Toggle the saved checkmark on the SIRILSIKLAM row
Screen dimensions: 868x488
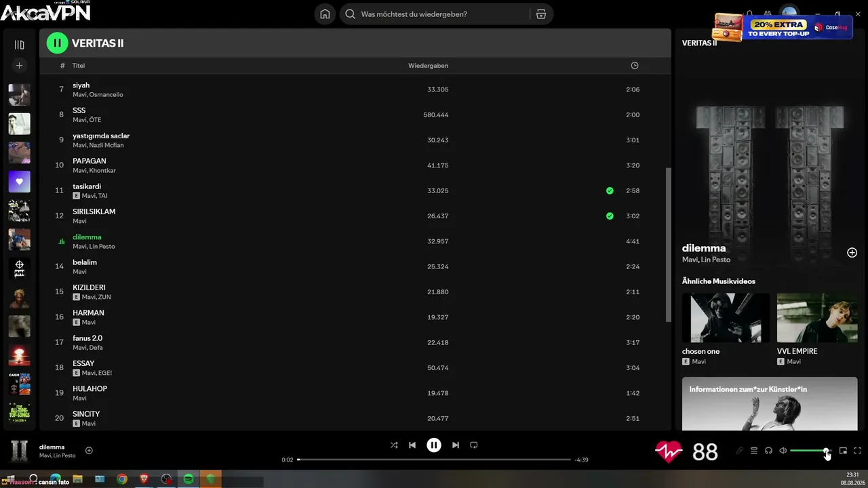(610, 216)
